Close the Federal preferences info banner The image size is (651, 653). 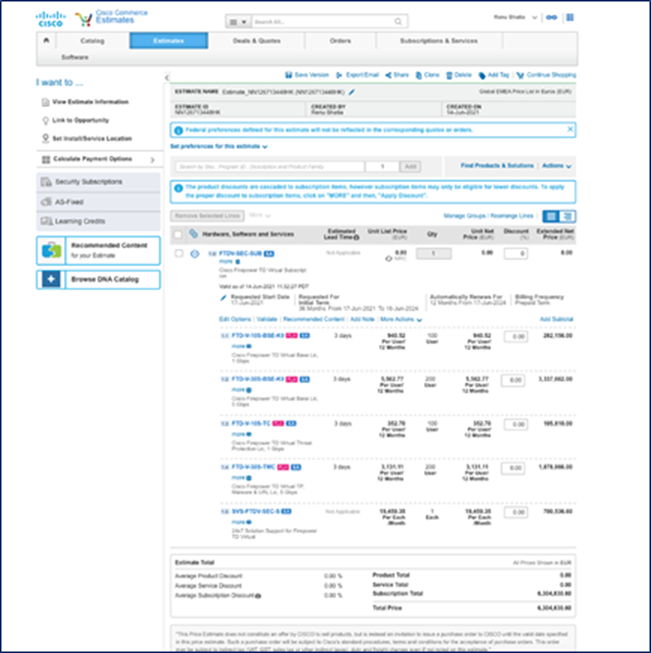tap(570, 130)
